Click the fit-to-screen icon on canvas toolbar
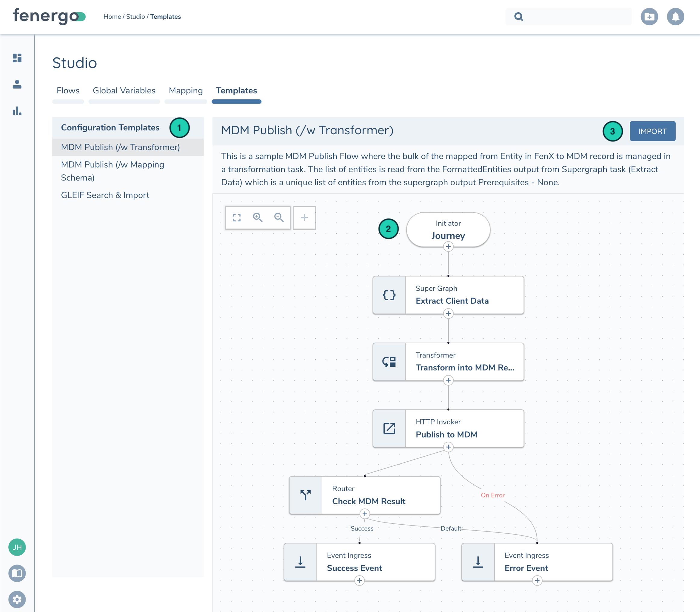The width and height of the screenshot is (700, 612). (x=237, y=217)
